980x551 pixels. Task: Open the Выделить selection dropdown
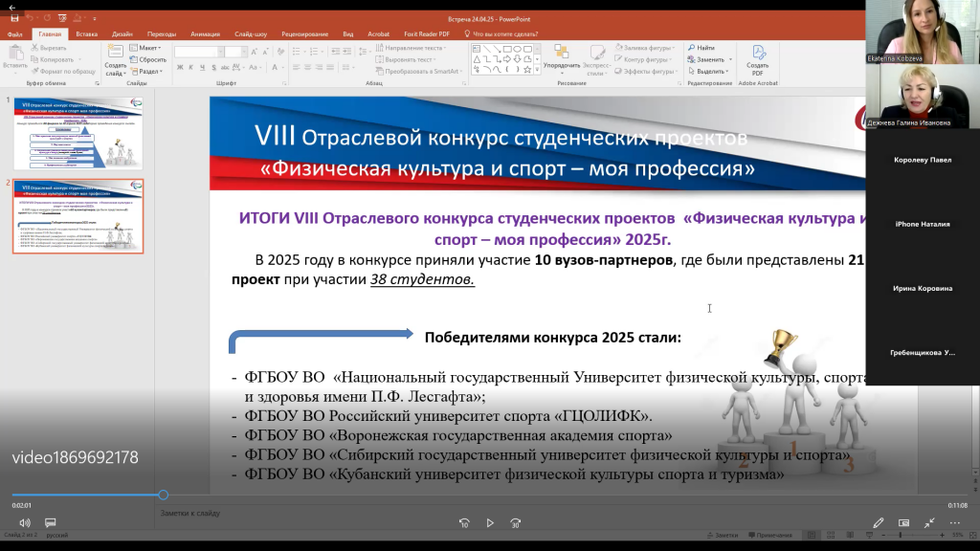(x=710, y=71)
